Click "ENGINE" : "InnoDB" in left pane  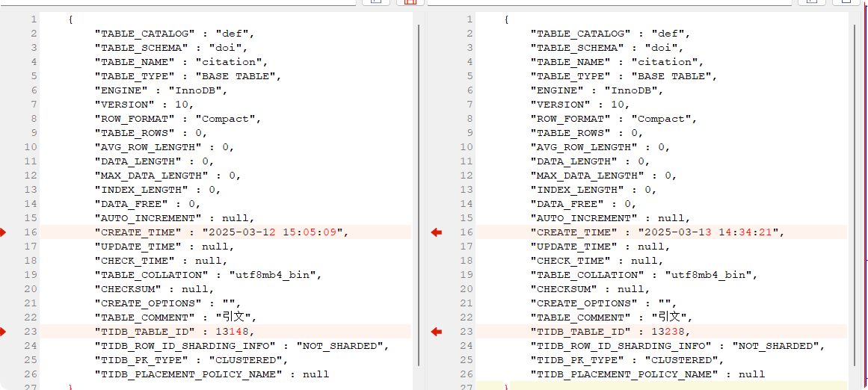[161, 90]
